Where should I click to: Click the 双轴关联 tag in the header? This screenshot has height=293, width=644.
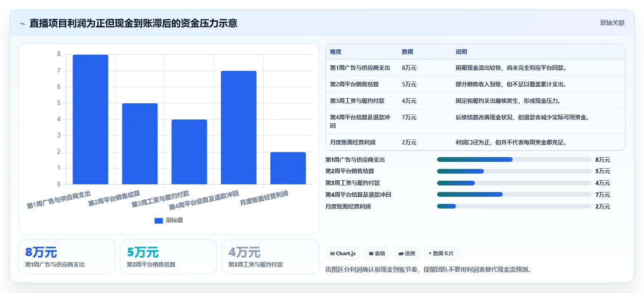pyautogui.click(x=612, y=23)
